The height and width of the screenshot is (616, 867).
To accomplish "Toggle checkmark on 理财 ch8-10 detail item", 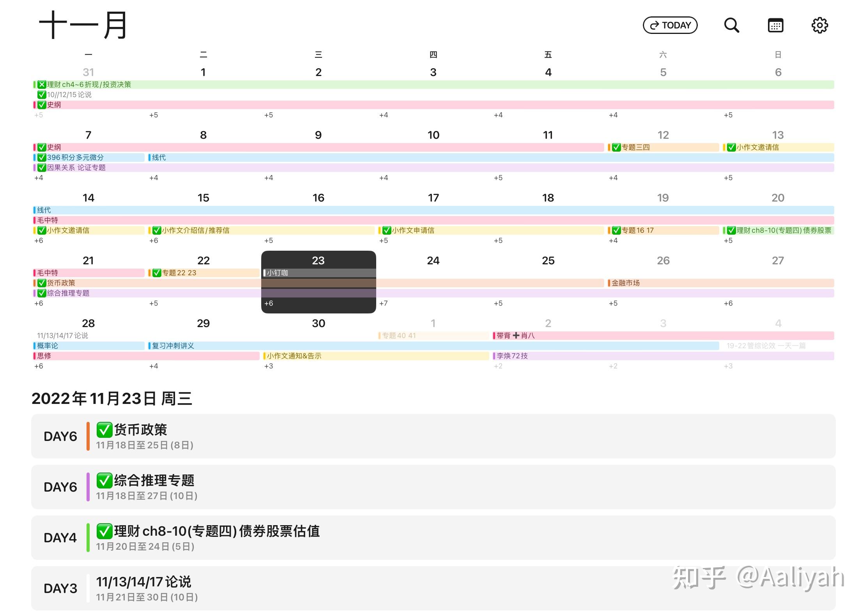I will pyautogui.click(x=104, y=531).
